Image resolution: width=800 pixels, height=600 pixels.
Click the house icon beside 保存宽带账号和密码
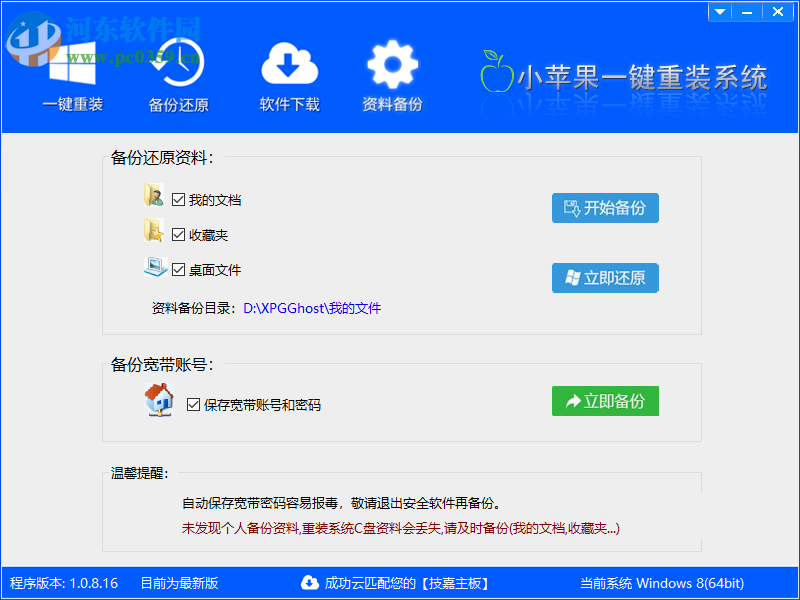159,399
